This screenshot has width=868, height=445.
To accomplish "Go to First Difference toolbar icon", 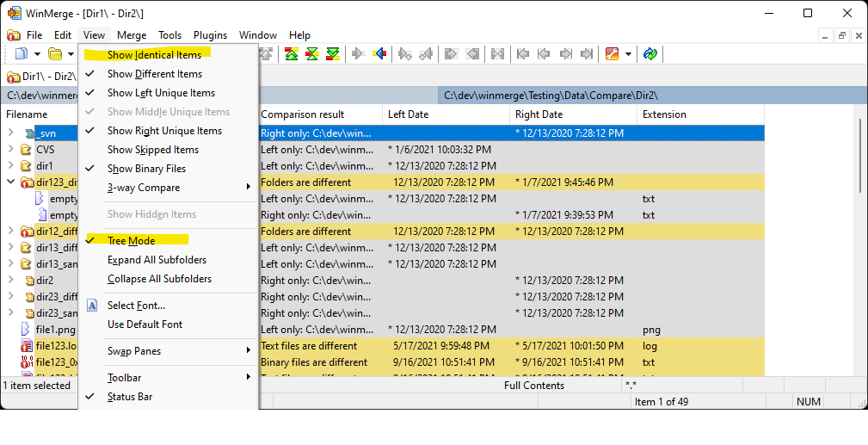I will [291, 53].
